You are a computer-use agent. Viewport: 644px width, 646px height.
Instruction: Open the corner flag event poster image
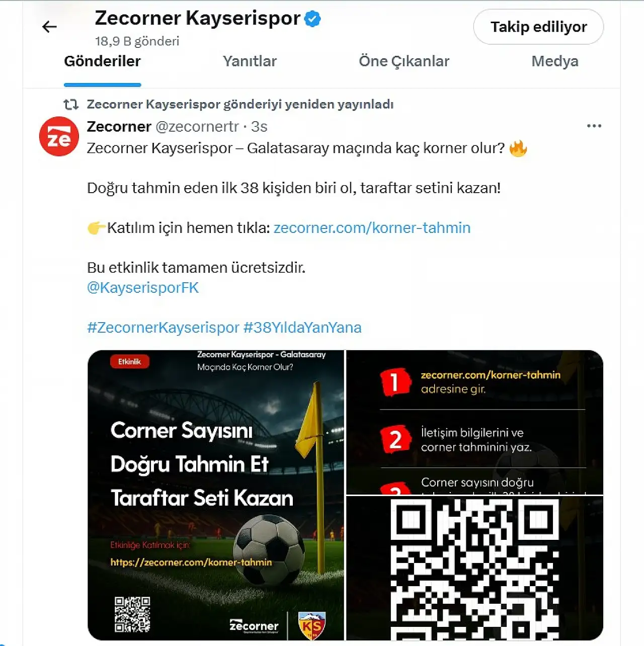[x=216, y=495]
